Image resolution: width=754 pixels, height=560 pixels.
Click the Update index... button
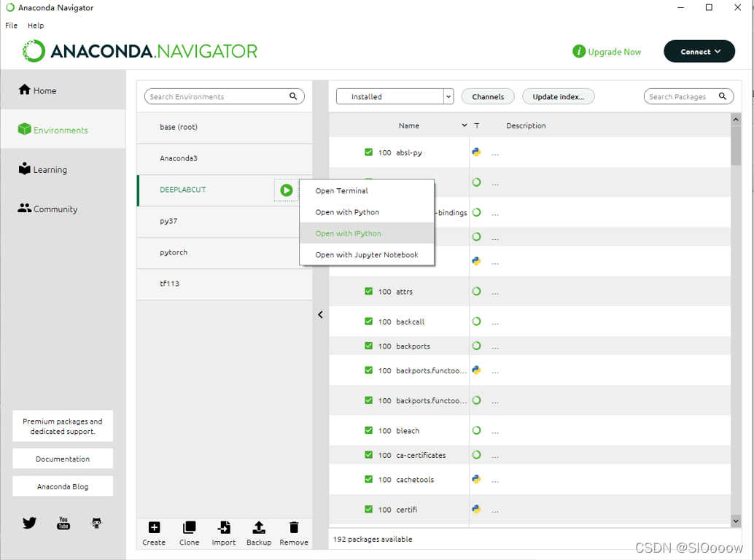click(x=559, y=96)
